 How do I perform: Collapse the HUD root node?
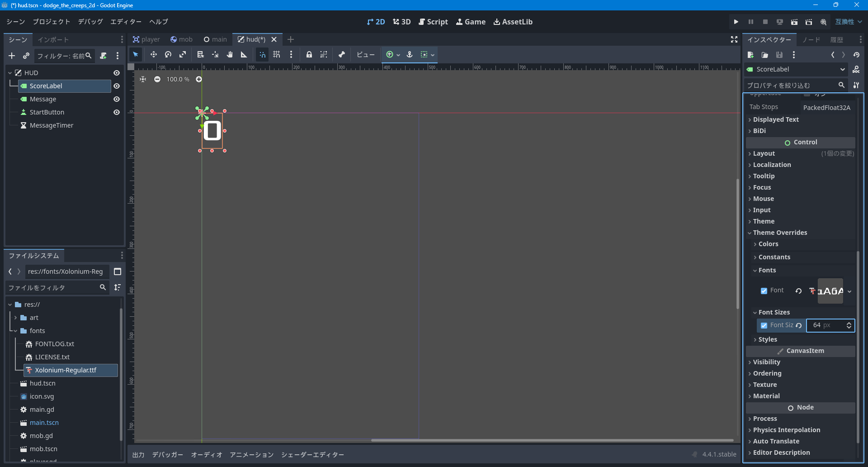pyautogui.click(x=10, y=73)
